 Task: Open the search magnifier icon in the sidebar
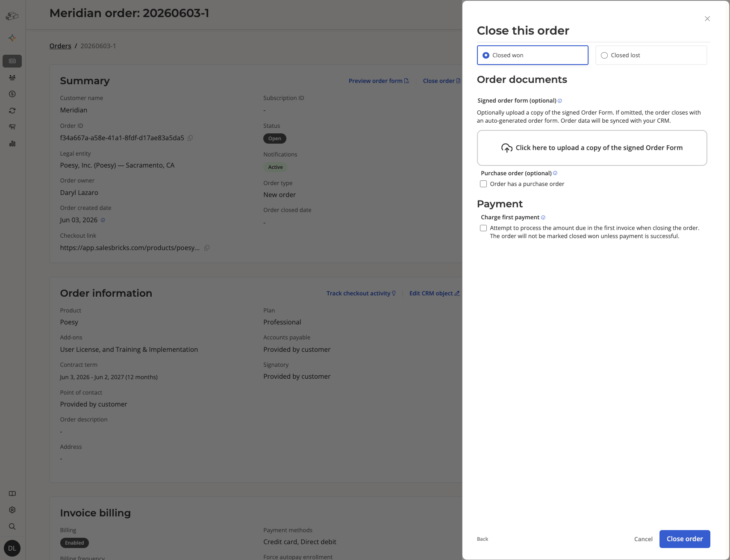coord(12,527)
